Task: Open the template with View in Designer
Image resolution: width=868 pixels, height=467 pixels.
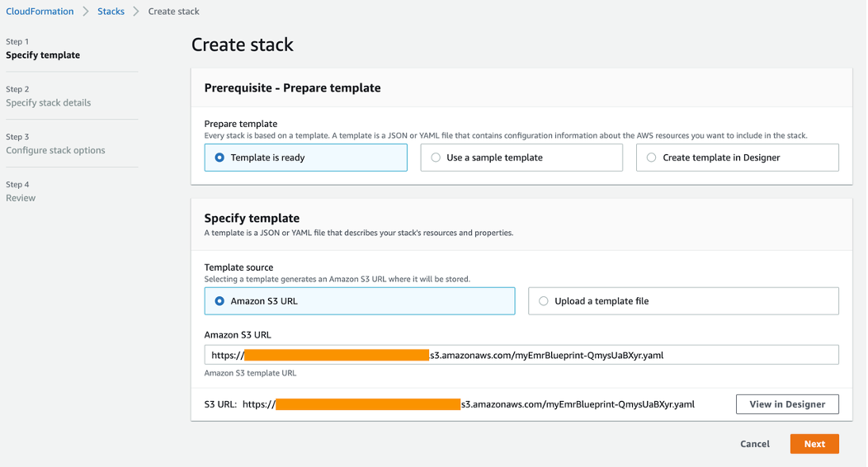Action: (787, 404)
